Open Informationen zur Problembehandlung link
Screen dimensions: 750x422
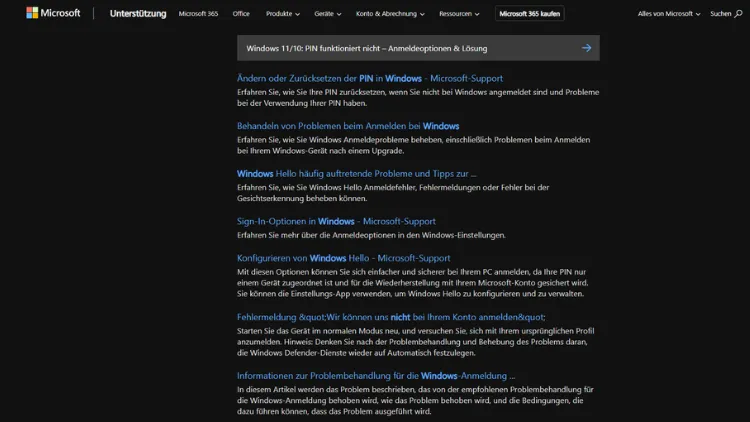point(376,376)
